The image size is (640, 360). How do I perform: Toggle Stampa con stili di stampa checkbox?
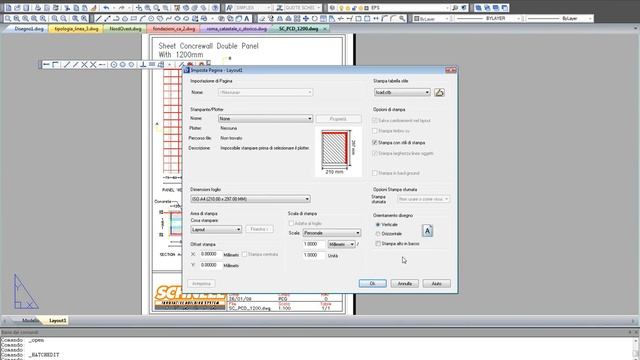[x=375, y=142]
